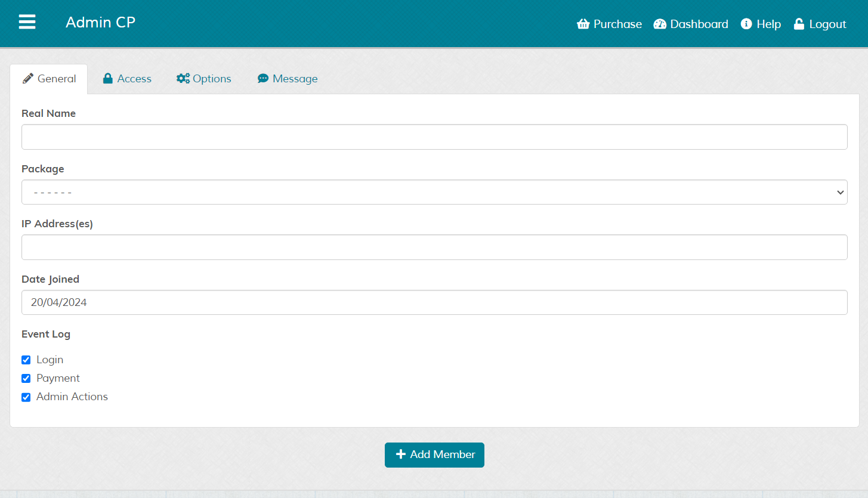Click the speech bubble Message icon
Viewport: 868px width, 498px height.
(x=263, y=79)
